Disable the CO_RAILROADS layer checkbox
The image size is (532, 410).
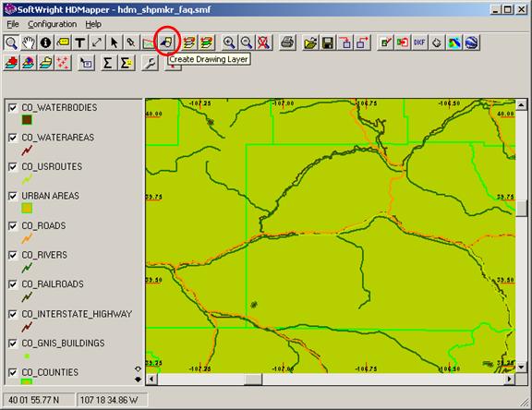(x=13, y=284)
